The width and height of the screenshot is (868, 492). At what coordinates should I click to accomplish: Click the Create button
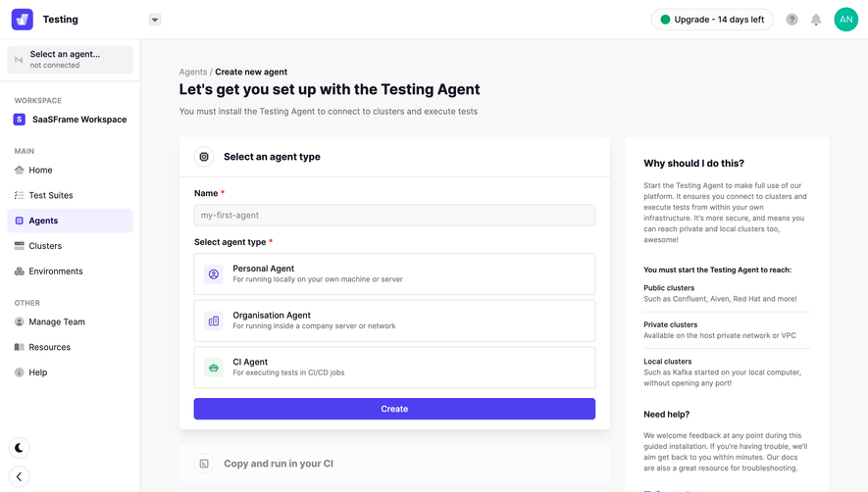pos(394,409)
